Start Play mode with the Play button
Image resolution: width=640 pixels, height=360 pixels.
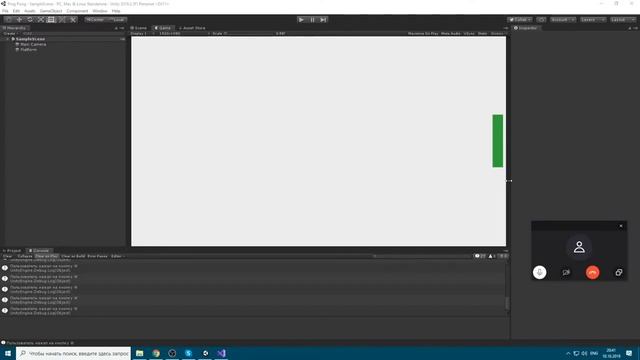point(301,20)
